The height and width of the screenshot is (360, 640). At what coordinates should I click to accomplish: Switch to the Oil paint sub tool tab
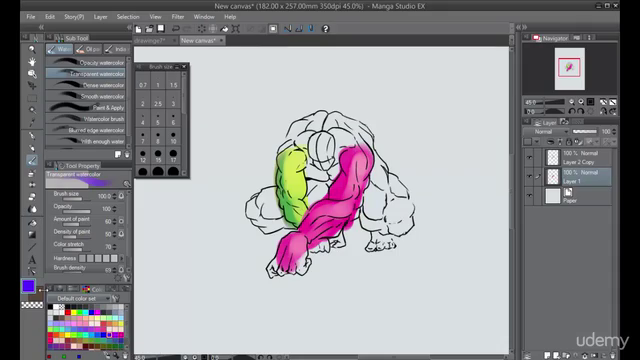point(88,49)
